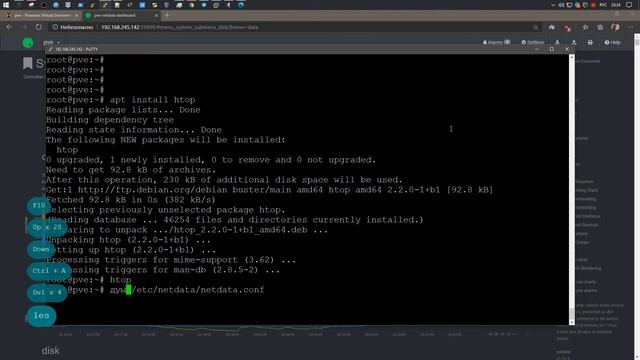Click the extension icon left of the red one

click(552, 27)
